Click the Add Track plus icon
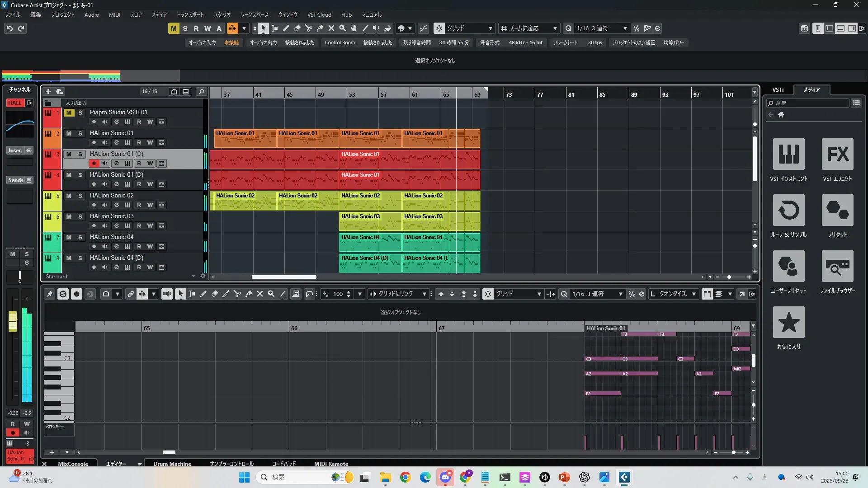Viewport: 868px width, 488px height. pos(48,92)
